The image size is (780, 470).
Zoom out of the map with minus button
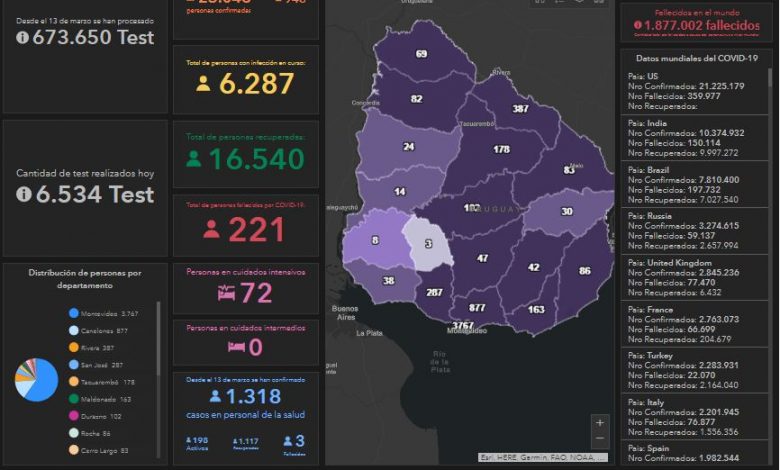599,439
